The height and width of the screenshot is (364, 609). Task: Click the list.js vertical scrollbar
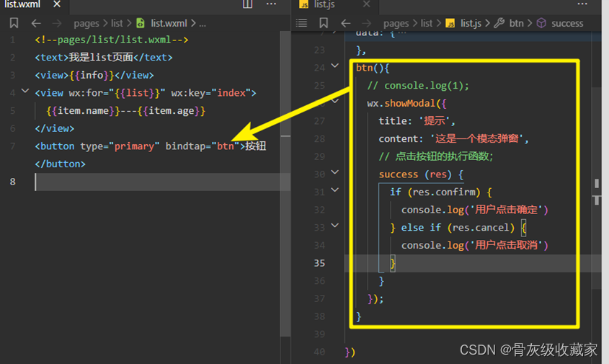(x=597, y=188)
